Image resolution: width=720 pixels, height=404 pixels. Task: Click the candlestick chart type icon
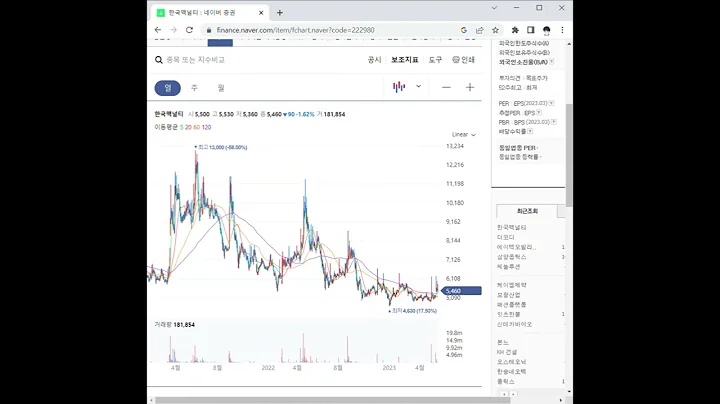(x=399, y=87)
